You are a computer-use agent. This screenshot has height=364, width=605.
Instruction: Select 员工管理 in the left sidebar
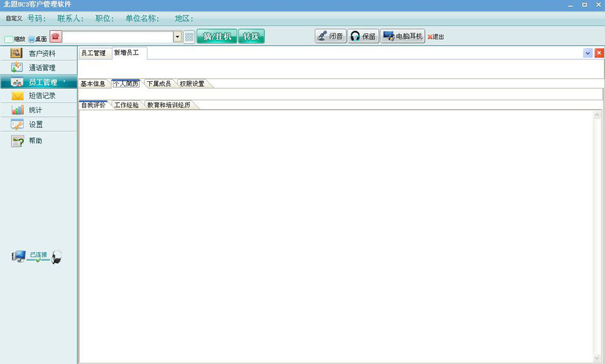39,82
